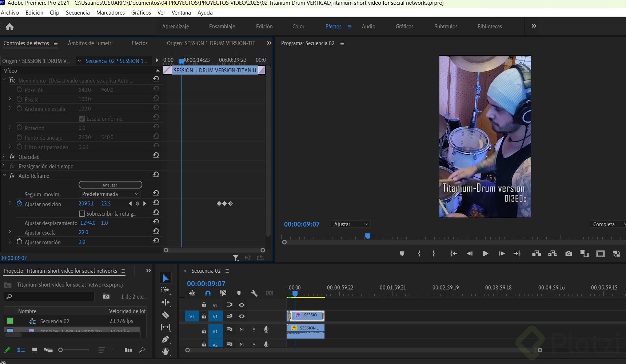The image size is (626, 364).
Task: Expand the Opacidad effect section
Action: [x=4, y=156]
